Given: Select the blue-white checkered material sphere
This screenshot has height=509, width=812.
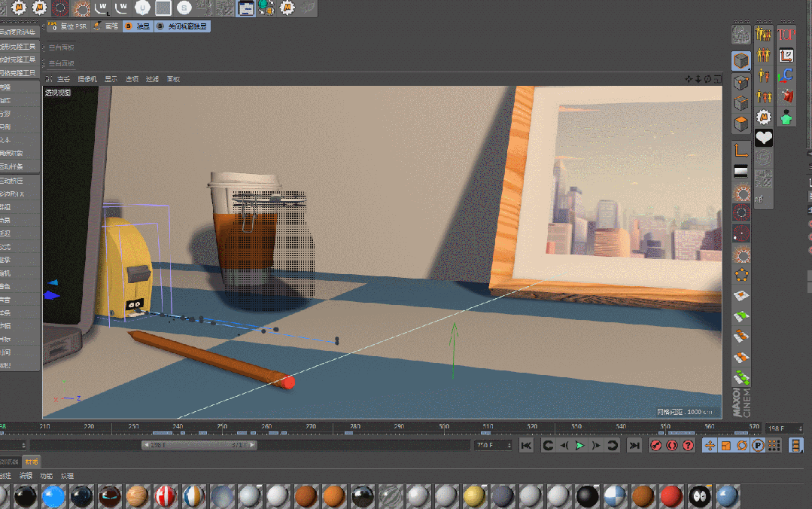Looking at the screenshot, I should coord(616,496).
